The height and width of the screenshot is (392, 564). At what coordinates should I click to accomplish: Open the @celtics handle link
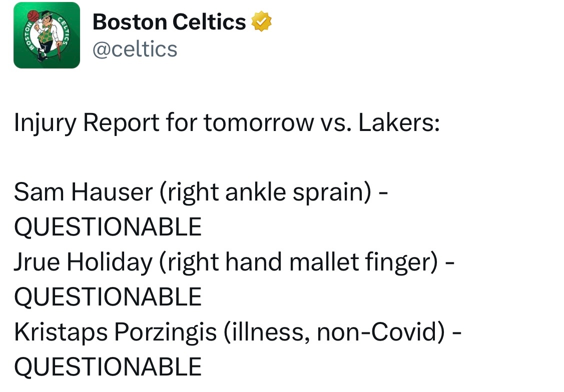pyautogui.click(x=135, y=49)
